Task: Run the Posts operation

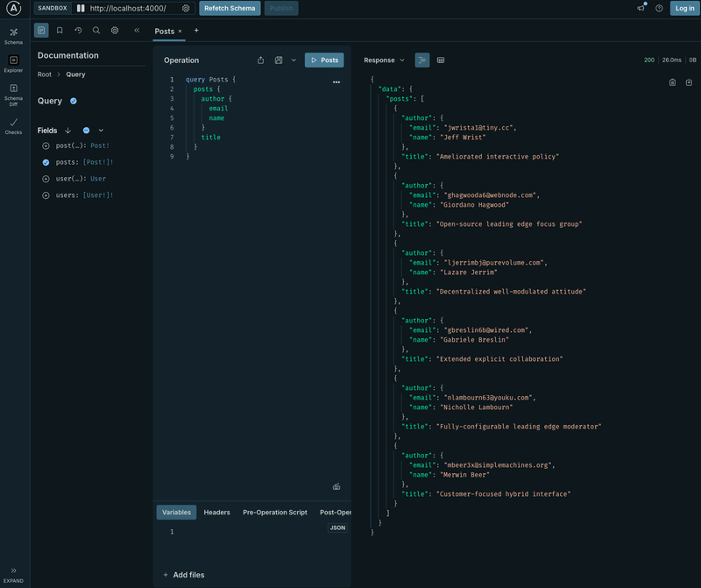Action: 324,60
